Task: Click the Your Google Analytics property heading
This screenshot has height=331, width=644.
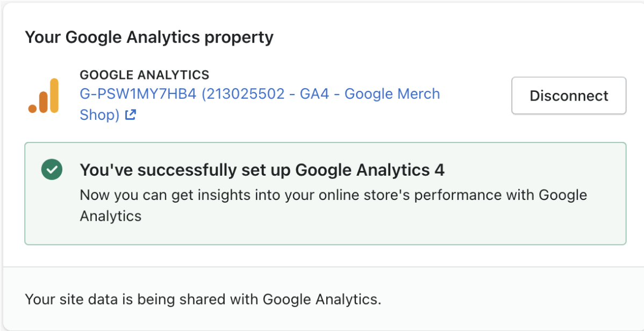Action: pos(149,38)
